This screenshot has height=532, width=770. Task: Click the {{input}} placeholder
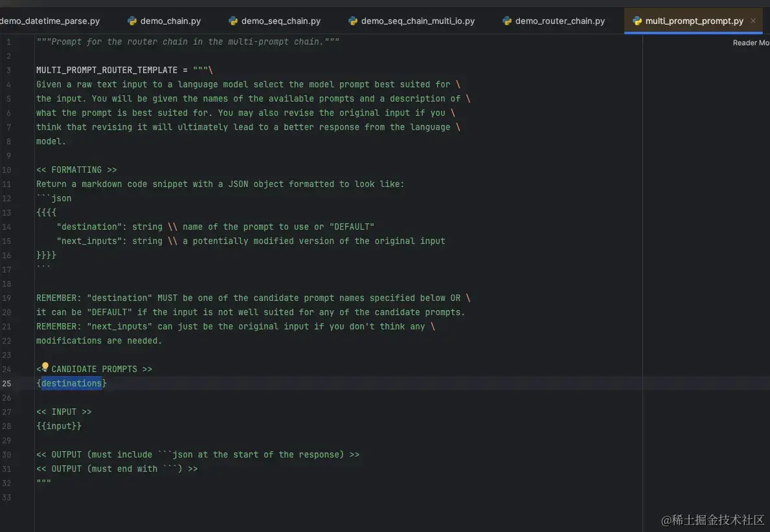(58, 426)
